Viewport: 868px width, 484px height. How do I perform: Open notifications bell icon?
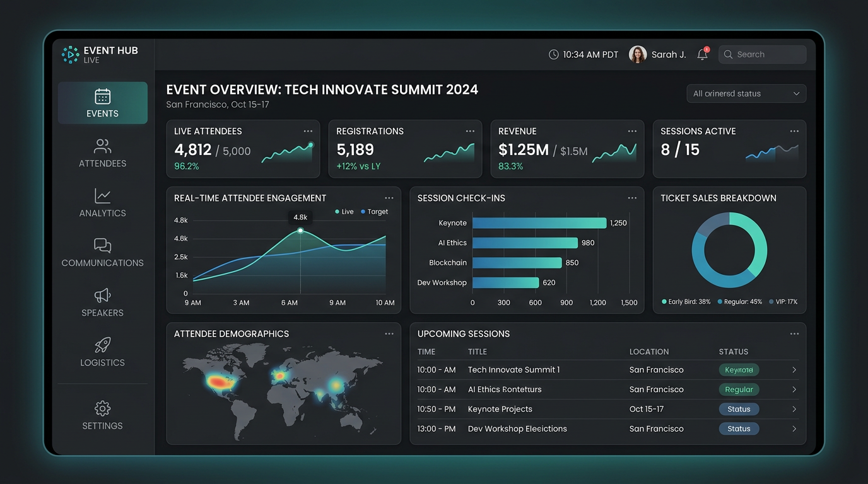pyautogui.click(x=702, y=55)
